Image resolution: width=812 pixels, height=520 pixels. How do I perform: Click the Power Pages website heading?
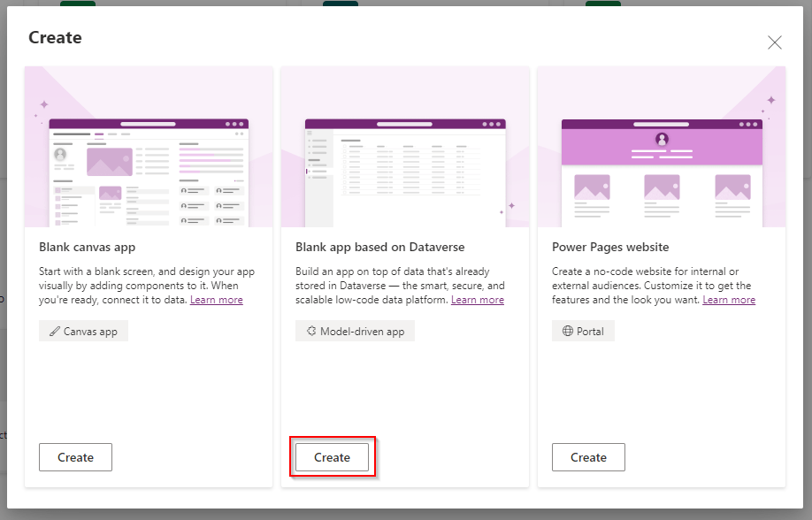coord(610,247)
